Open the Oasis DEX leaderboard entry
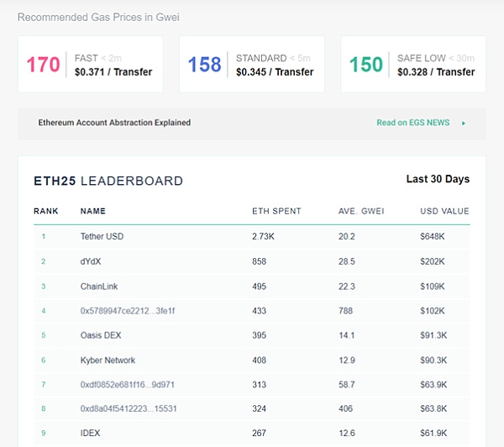The image size is (504, 447). tap(101, 335)
